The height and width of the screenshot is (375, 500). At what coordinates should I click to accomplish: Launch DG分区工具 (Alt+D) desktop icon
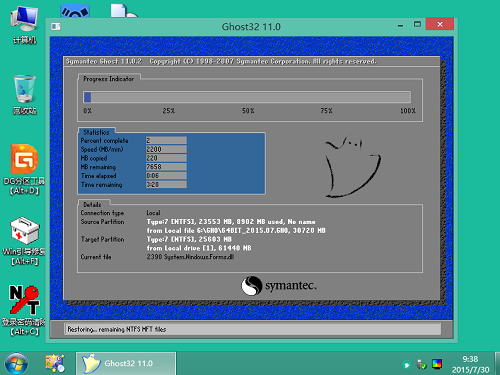[24, 169]
